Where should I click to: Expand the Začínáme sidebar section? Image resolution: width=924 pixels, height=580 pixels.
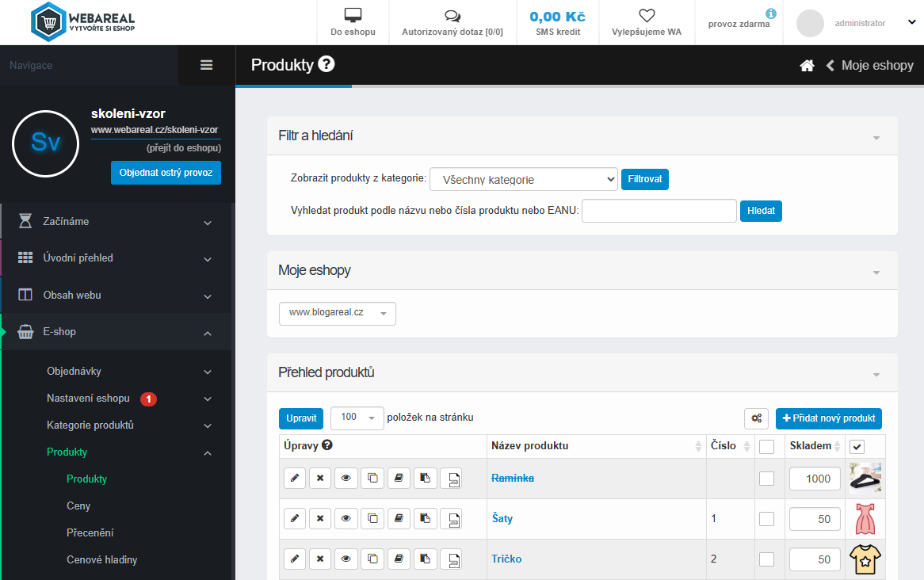116,222
